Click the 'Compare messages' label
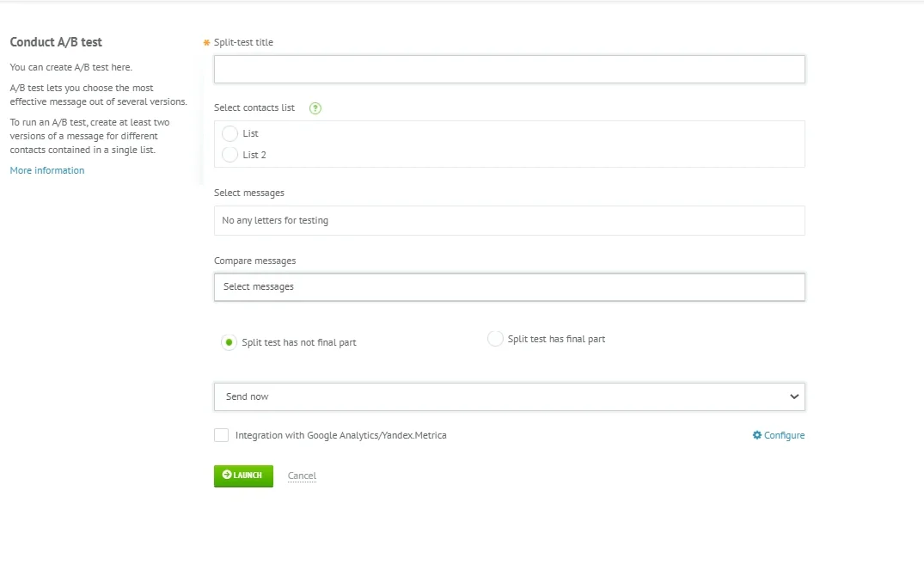Image resolution: width=924 pixels, height=565 pixels. (x=254, y=260)
